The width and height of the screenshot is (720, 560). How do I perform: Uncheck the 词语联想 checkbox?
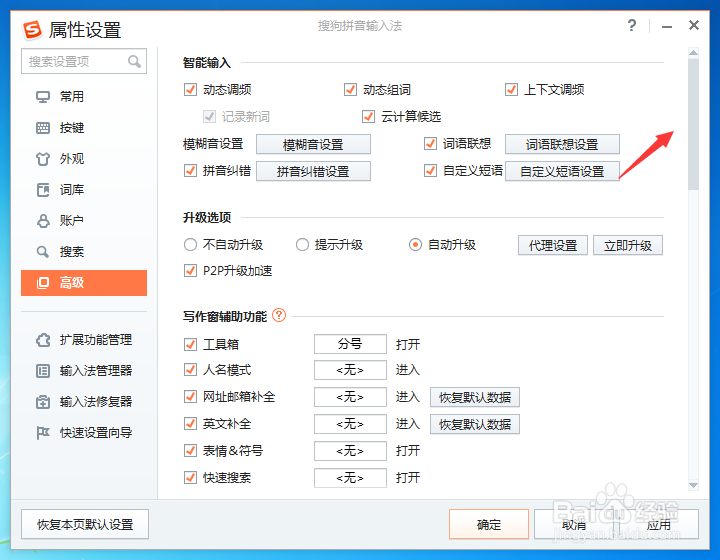coord(430,144)
